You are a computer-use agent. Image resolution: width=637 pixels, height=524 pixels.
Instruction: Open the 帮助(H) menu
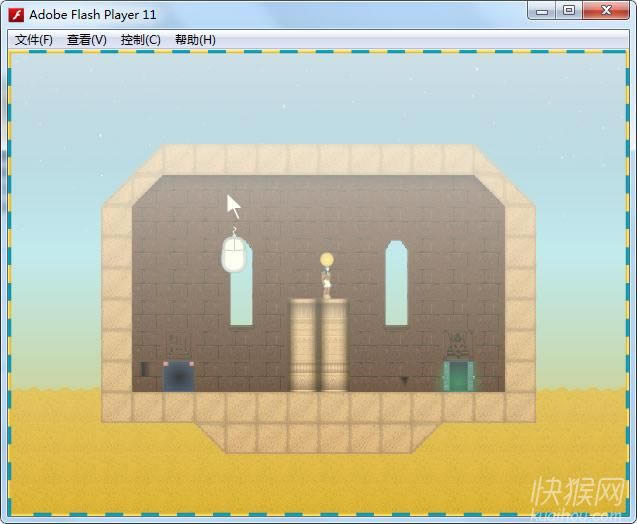click(x=194, y=40)
